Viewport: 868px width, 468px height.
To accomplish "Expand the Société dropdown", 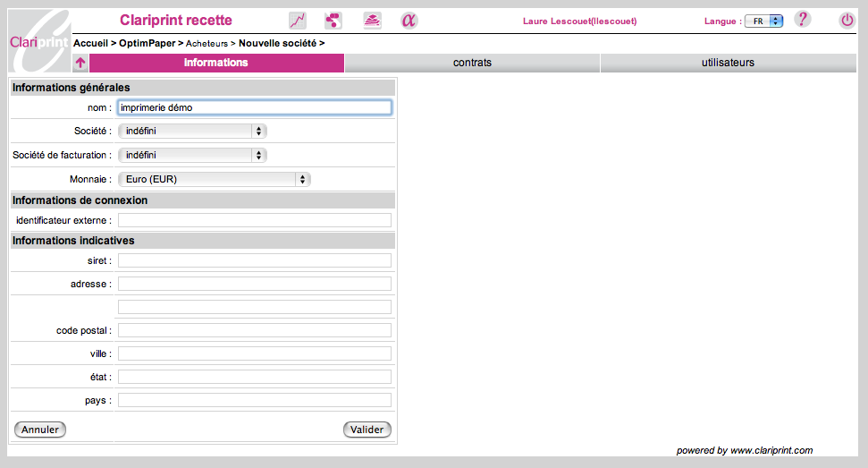I will pos(192,131).
